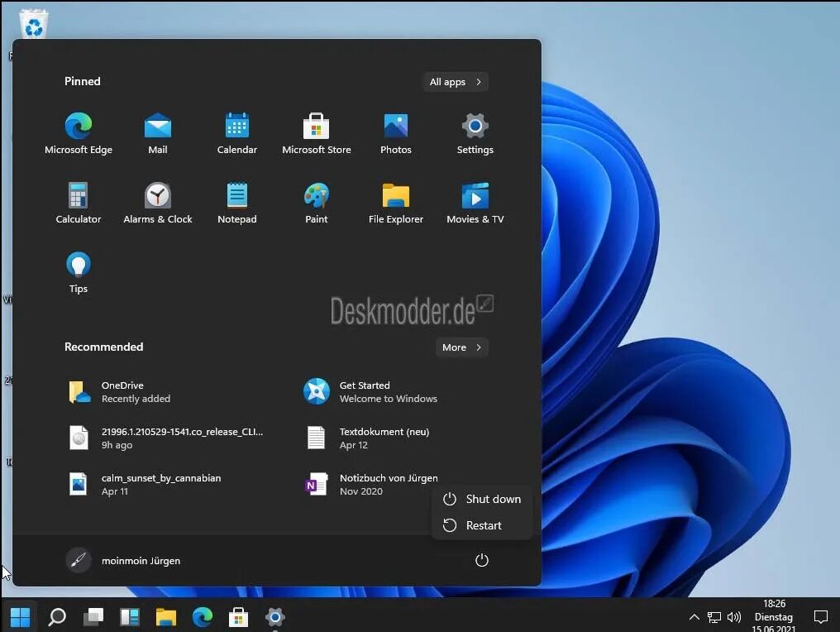Open Search from the taskbar
The width and height of the screenshot is (840, 632).
(56, 617)
